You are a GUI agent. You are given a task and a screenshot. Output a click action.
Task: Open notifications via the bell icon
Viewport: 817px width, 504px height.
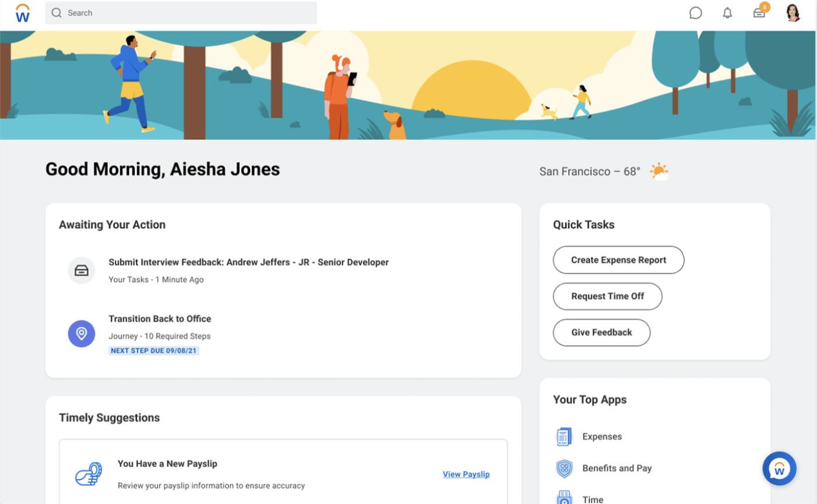[x=727, y=13]
